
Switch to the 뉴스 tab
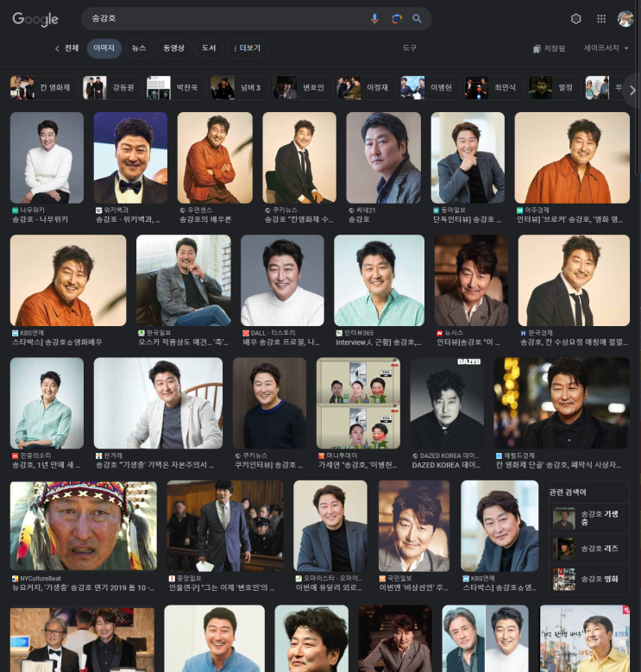[139, 48]
